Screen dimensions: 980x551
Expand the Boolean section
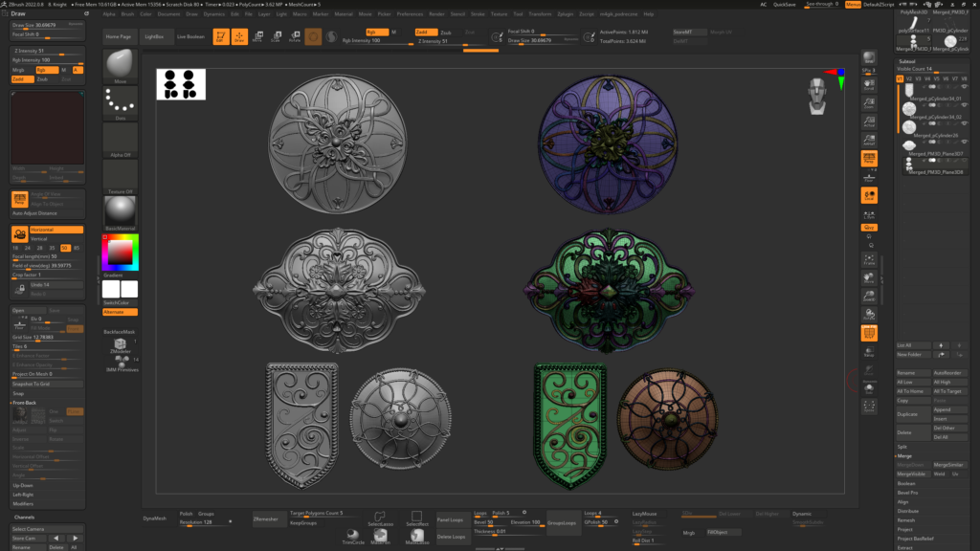point(905,483)
